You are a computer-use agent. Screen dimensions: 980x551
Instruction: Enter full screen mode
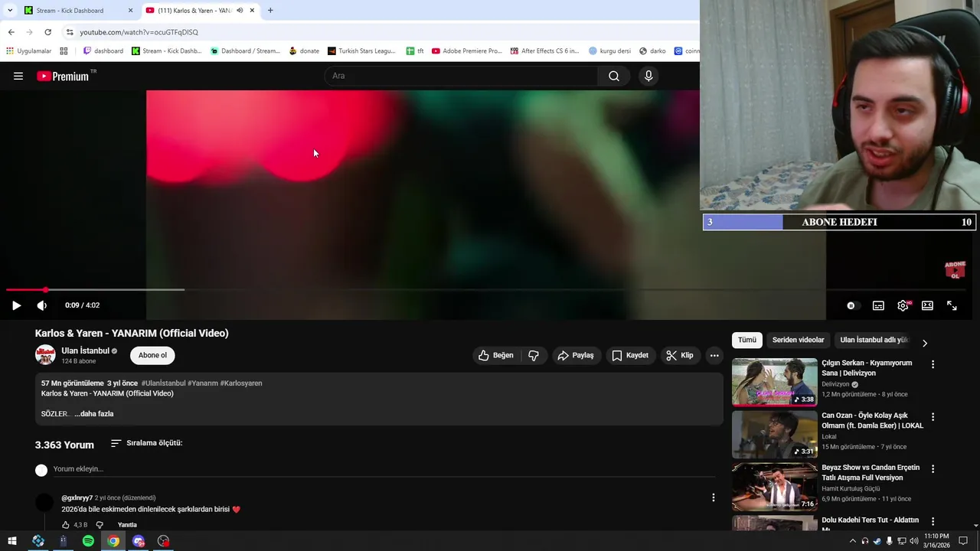pyautogui.click(x=952, y=305)
